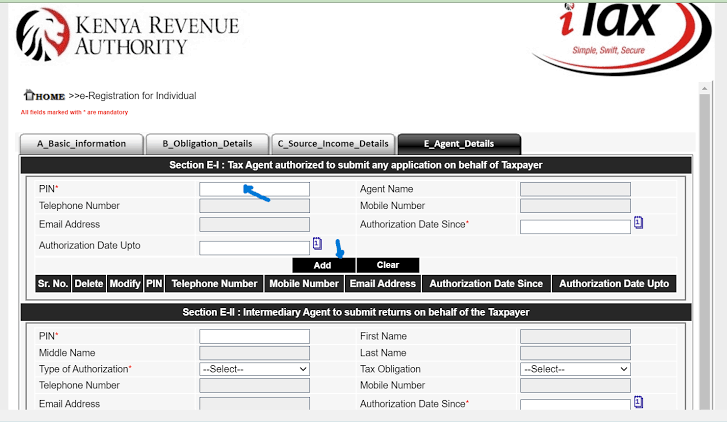Open calendar for Section E-II Authorization Date Since
The height and width of the screenshot is (422, 727).
638,402
